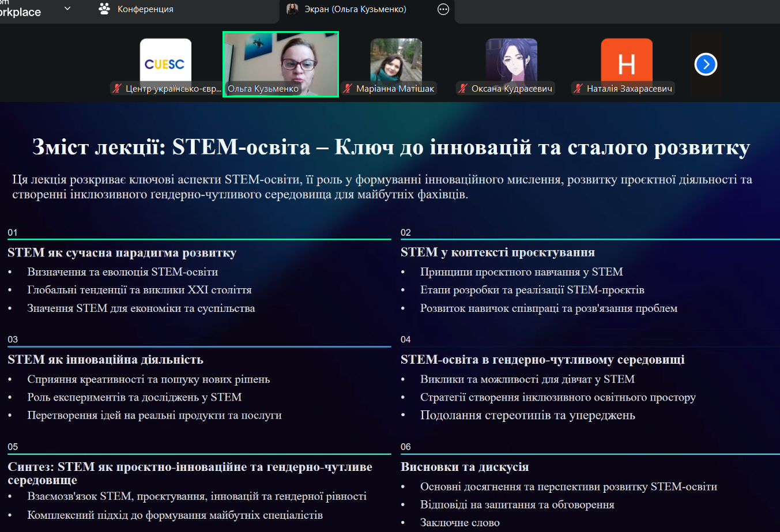The width and height of the screenshot is (780, 532).
Task: Select Наталія Захарасевич's orange H avatar
Action: 627,61
